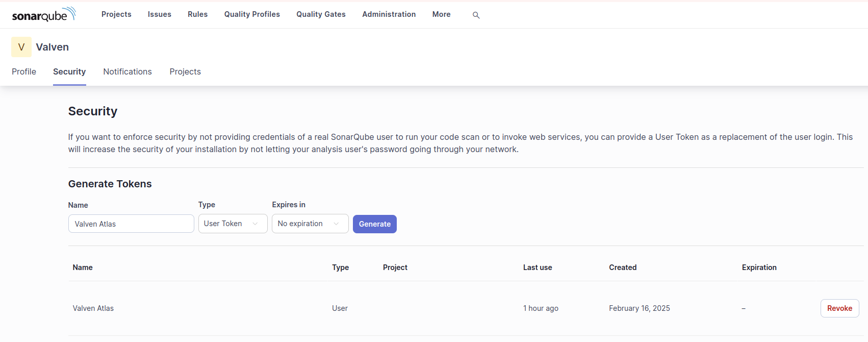Image resolution: width=868 pixels, height=342 pixels.
Task: Click the Type column header in token table
Action: [340, 267]
